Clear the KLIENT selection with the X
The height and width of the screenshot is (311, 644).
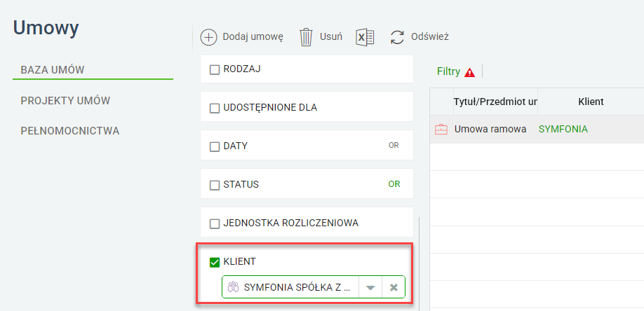tap(394, 287)
